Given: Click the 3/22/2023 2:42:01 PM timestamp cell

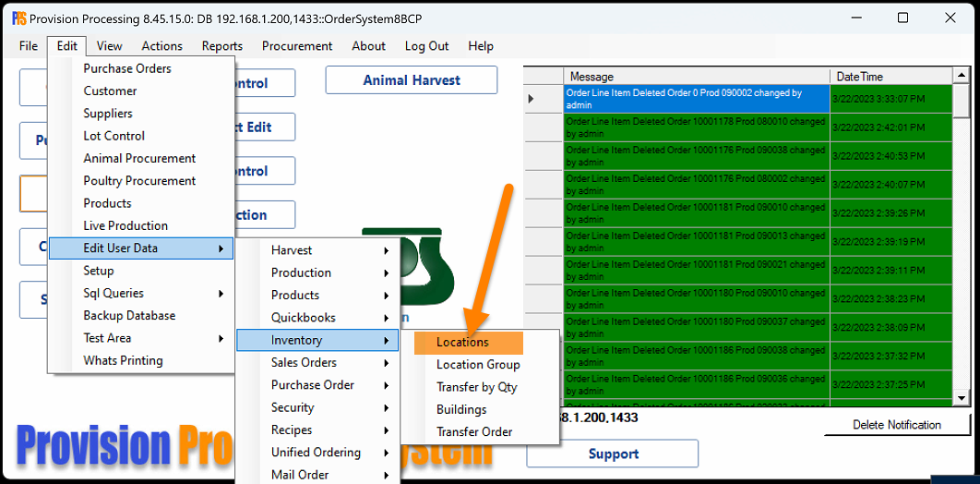Looking at the screenshot, I should pos(890,127).
